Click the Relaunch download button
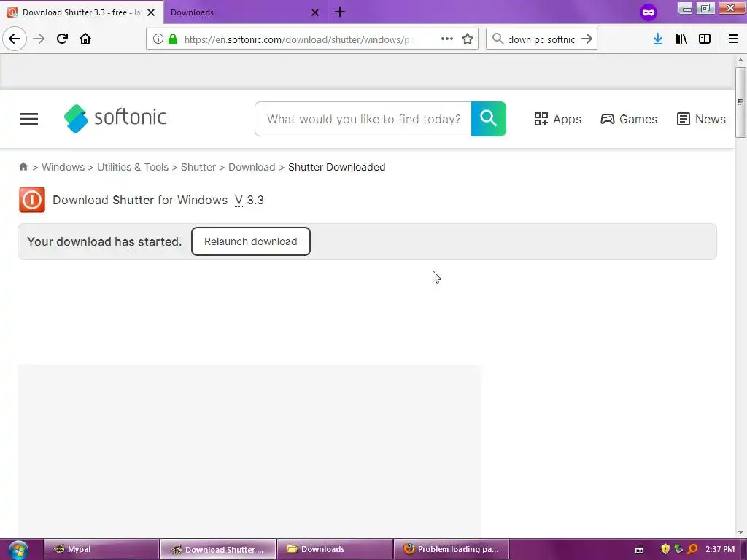This screenshot has width=747, height=560. click(251, 241)
